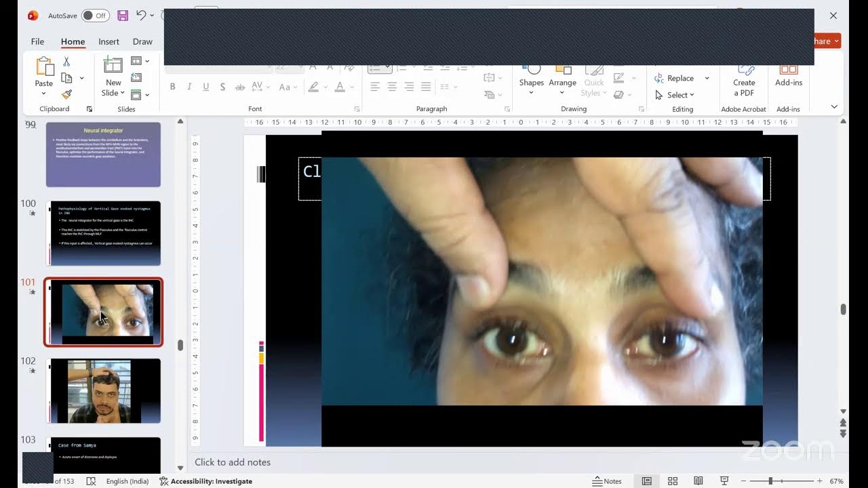Open the Copy options dropdown arrow
This screenshot has width=868, height=488.
(81, 78)
